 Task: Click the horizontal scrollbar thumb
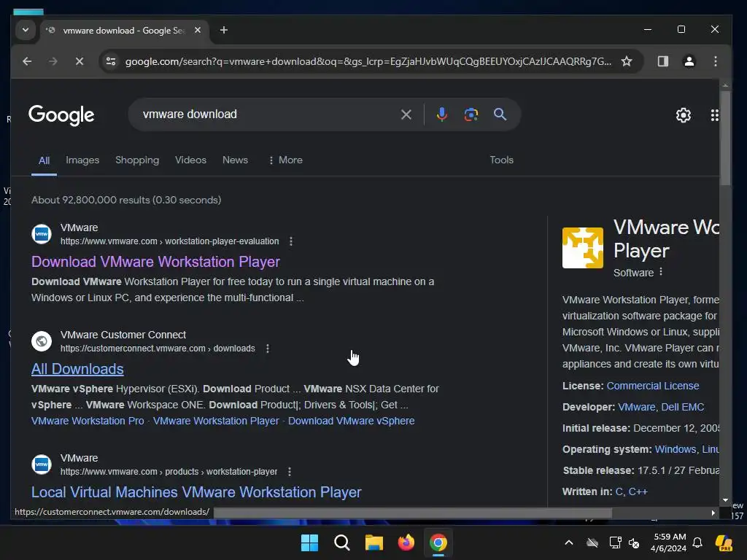(413, 513)
